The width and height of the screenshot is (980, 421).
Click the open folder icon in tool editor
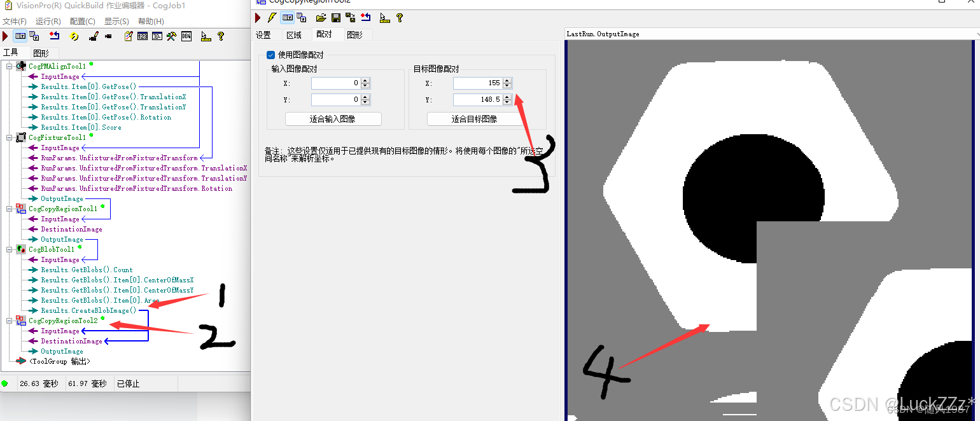pos(321,17)
